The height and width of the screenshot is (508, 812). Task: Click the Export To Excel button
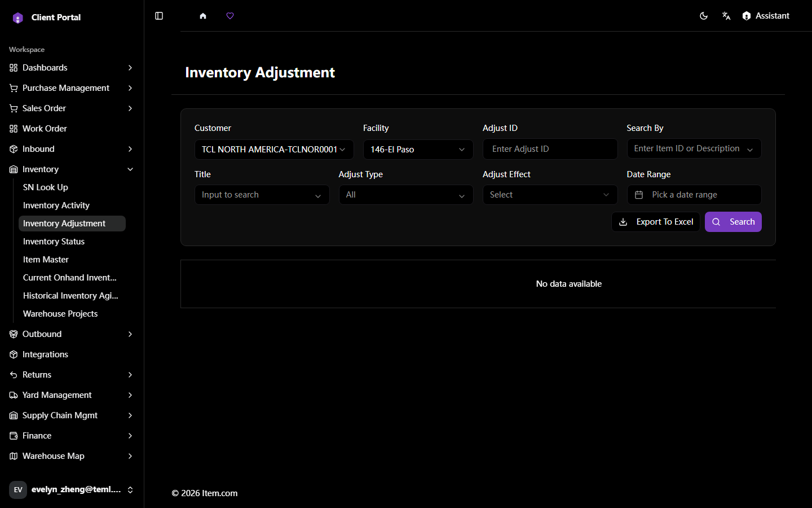point(656,222)
